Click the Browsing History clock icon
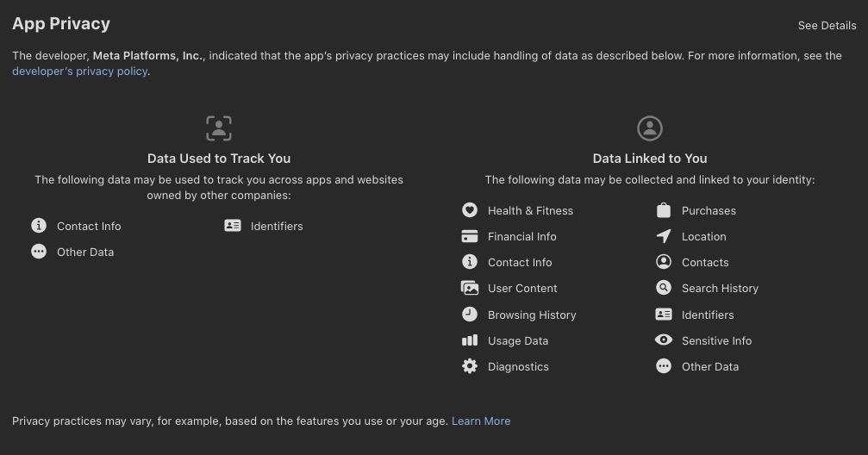This screenshot has width=868, height=455. tap(470, 315)
